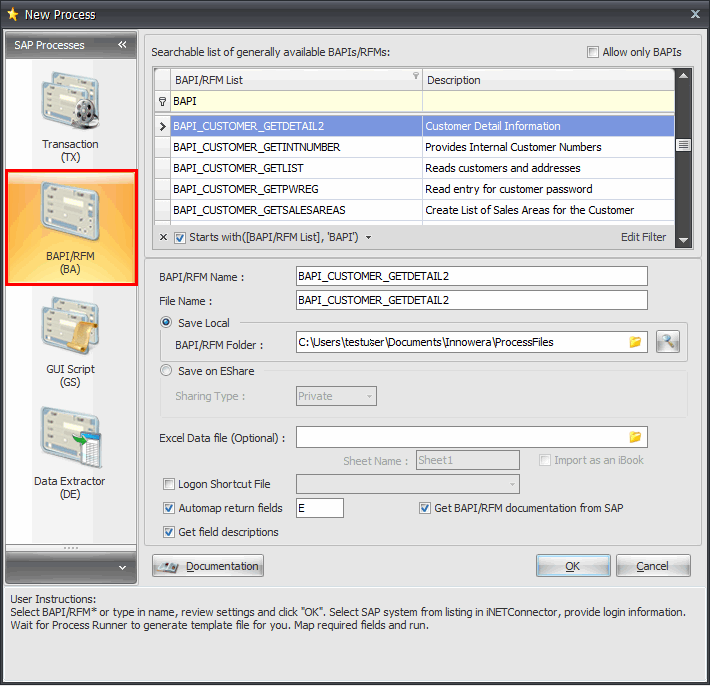Collapse the SAP Processes panel chevron
Screen dimensions: 710x686
[122, 45]
